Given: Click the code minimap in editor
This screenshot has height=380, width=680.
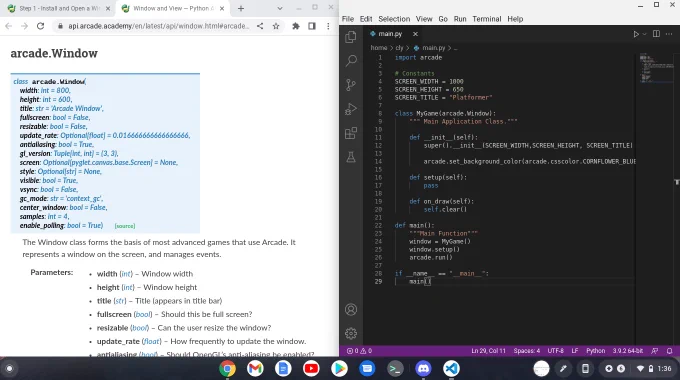Looking at the screenshot, I should coord(656,68).
